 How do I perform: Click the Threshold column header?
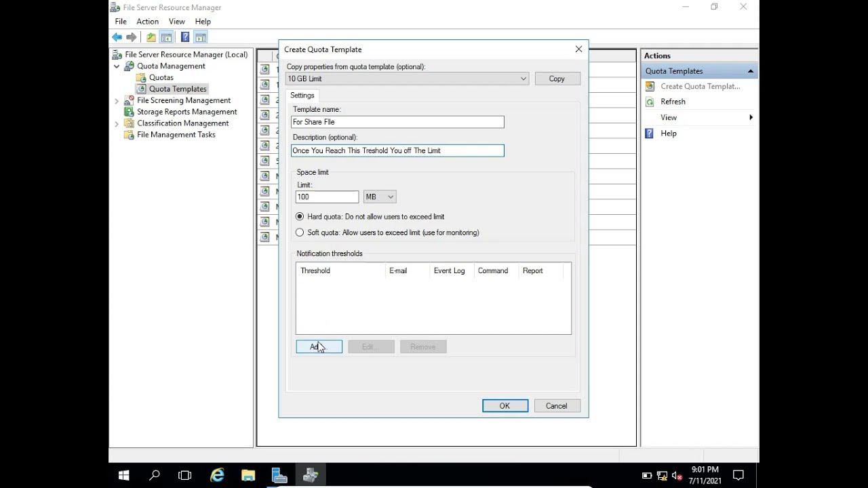pyautogui.click(x=340, y=270)
